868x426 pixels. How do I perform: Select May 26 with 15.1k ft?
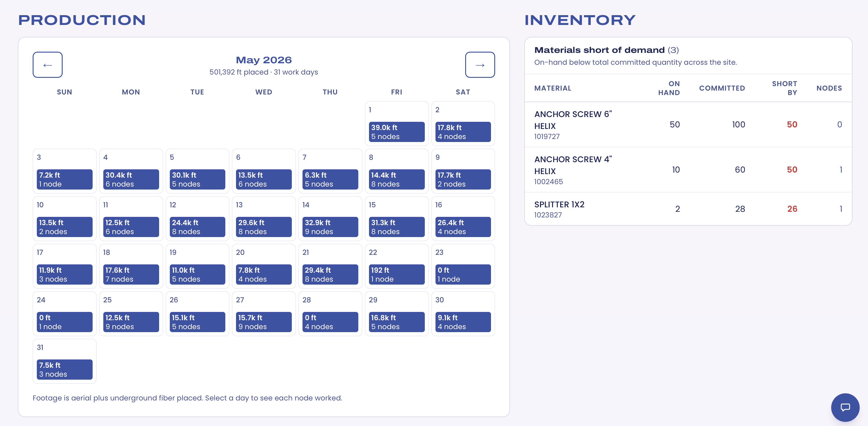click(x=197, y=314)
